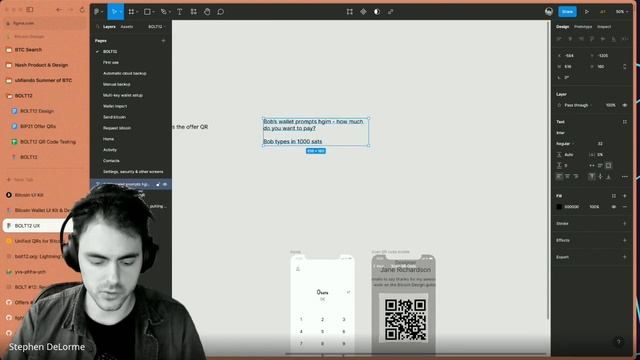Screen dimensions: 640x360
Task: Click the black fill color swatch
Action: 559,207
